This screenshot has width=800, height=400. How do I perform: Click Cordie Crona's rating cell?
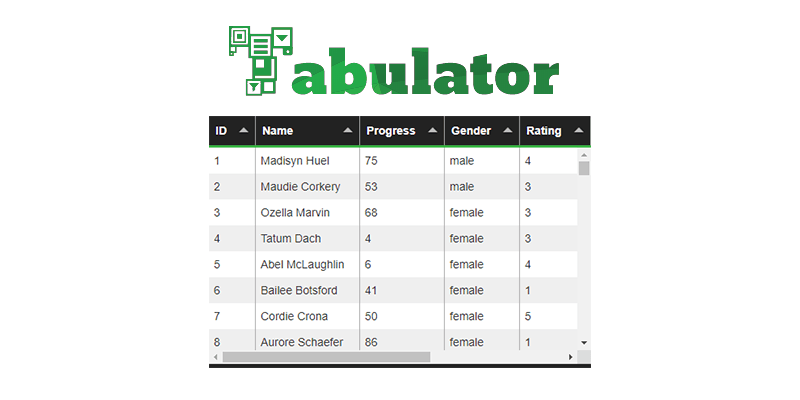pos(528,317)
